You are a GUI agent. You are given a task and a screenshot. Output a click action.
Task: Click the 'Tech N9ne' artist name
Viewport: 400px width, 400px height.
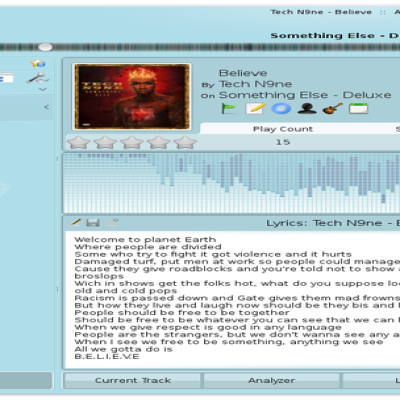pos(255,84)
